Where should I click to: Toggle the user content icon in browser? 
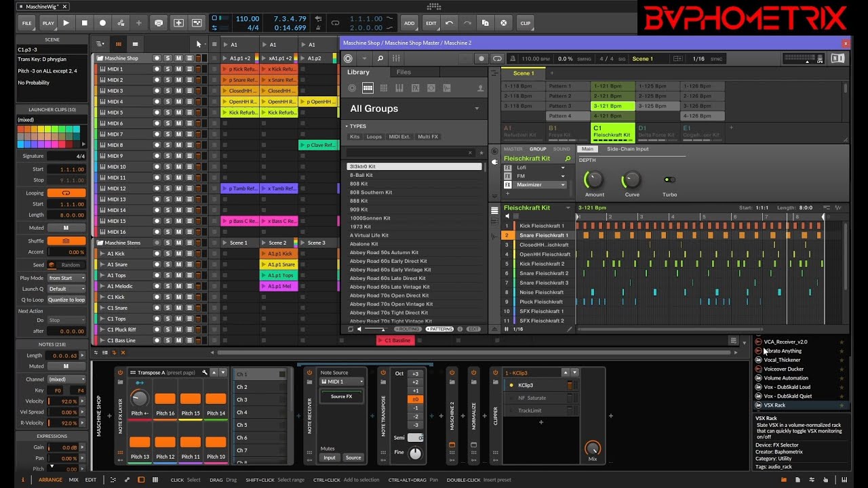pos(481,88)
